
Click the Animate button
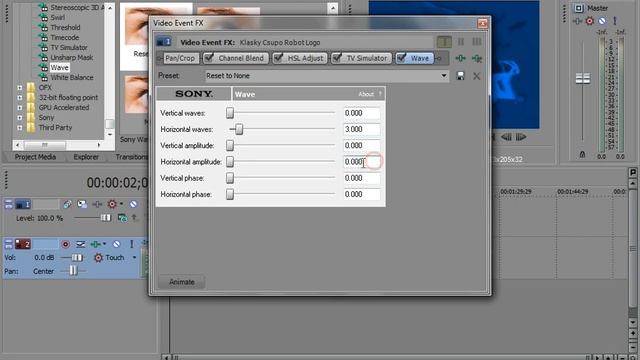pyautogui.click(x=182, y=282)
